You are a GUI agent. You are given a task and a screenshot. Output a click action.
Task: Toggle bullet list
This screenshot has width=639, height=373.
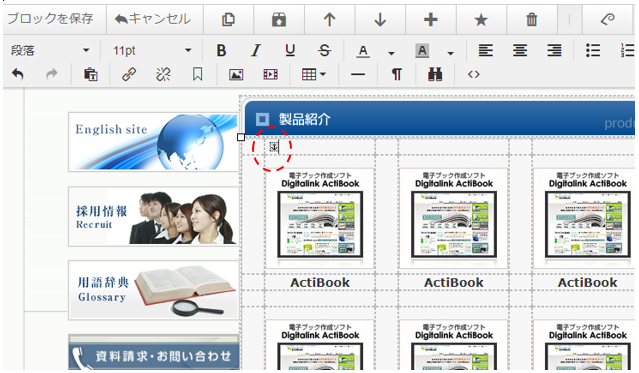pos(593,51)
